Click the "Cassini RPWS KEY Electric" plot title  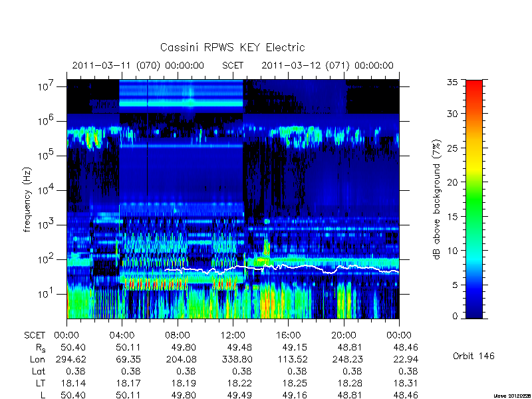(232, 47)
